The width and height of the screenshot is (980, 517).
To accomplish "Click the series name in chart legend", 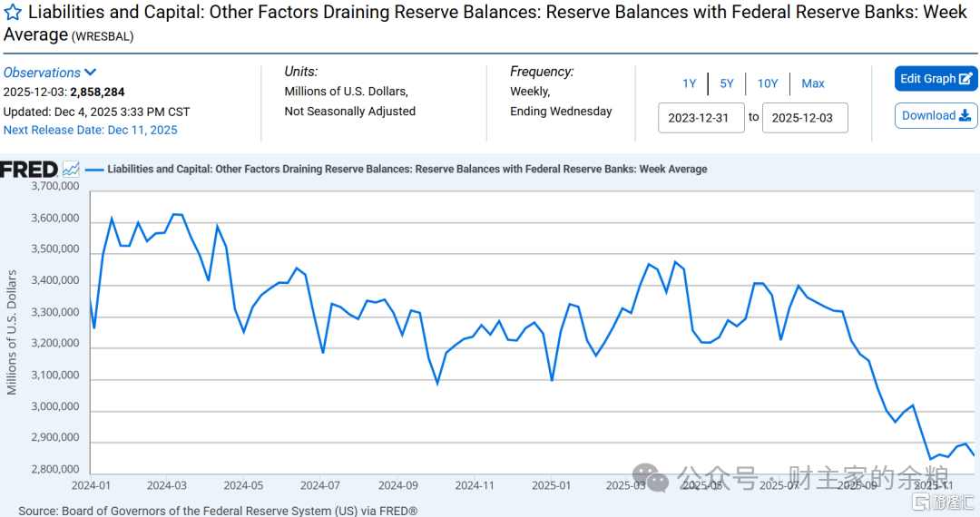I will (407, 170).
